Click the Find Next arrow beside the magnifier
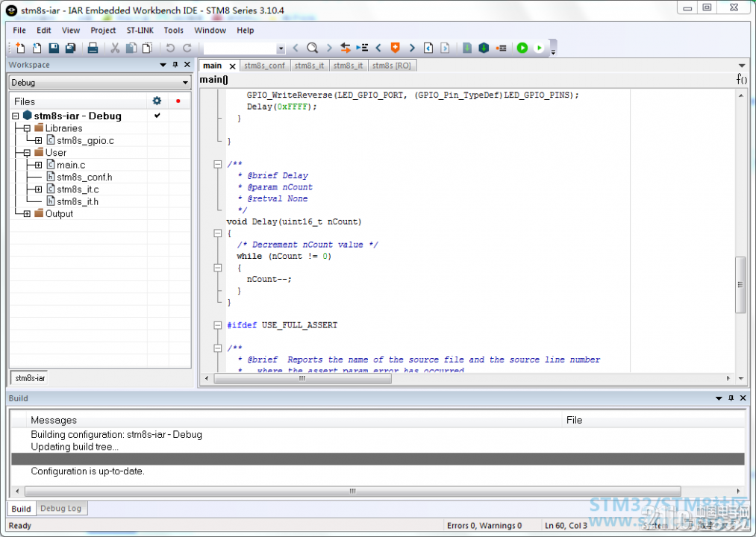The width and height of the screenshot is (756, 537). tap(329, 48)
